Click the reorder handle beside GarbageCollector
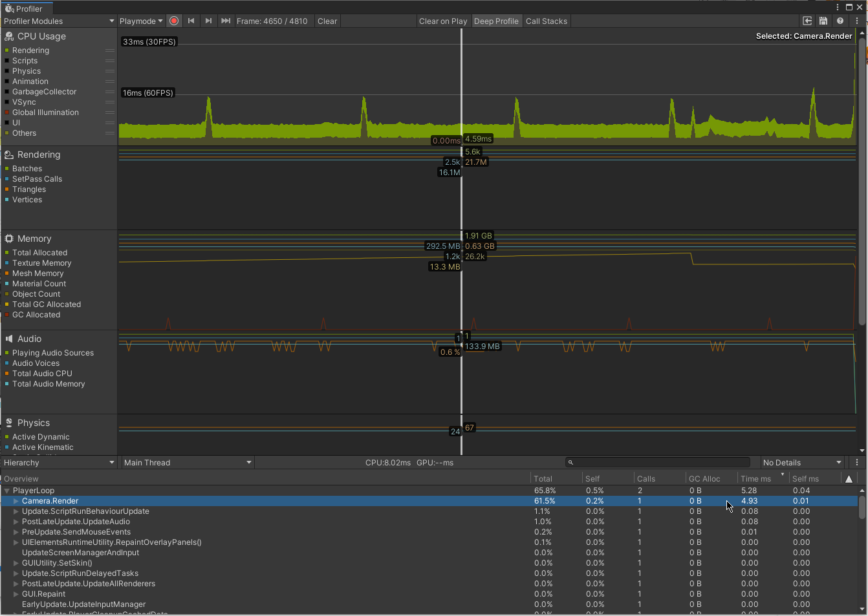The image size is (868, 616). (110, 92)
